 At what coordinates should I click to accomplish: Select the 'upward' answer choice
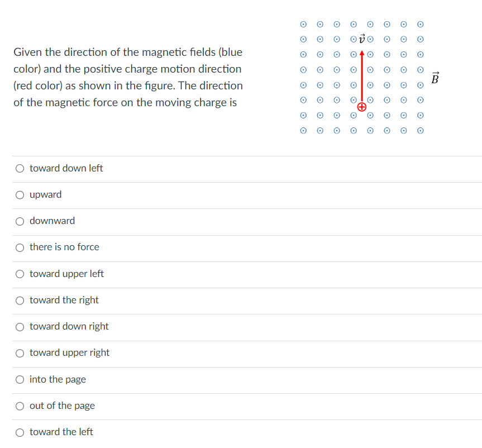20,194
